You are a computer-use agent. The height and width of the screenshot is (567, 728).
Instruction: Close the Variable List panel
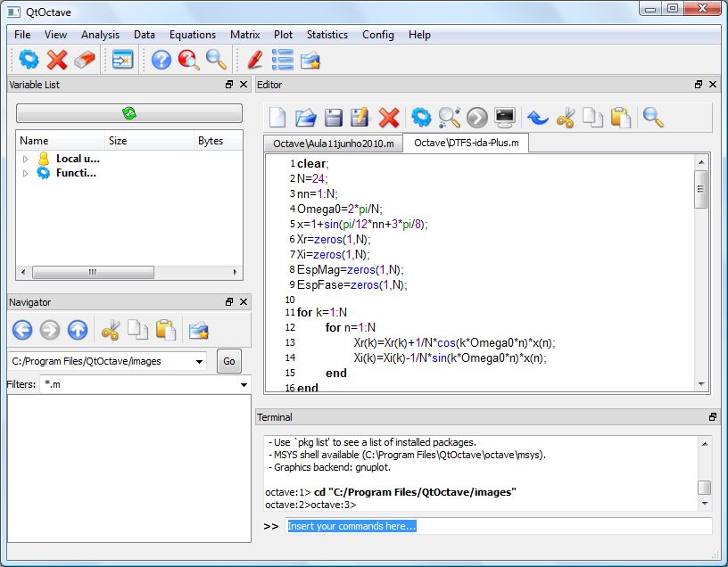(x=244, y=85)
